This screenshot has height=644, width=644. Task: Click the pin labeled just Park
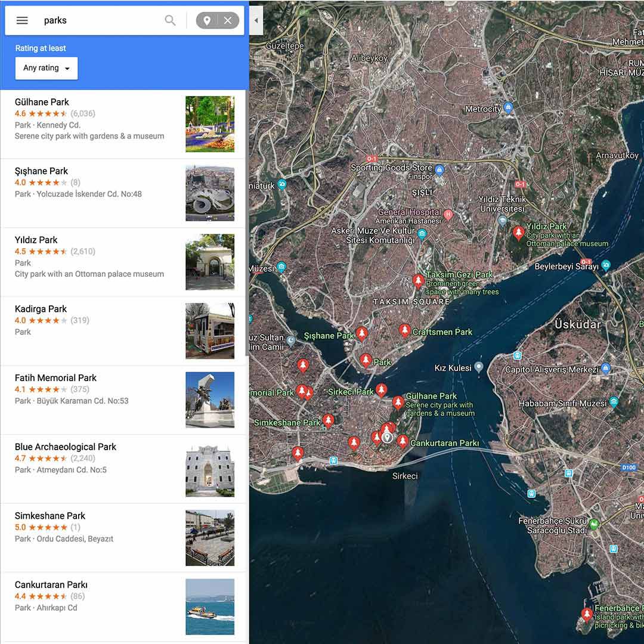[366, 360]
